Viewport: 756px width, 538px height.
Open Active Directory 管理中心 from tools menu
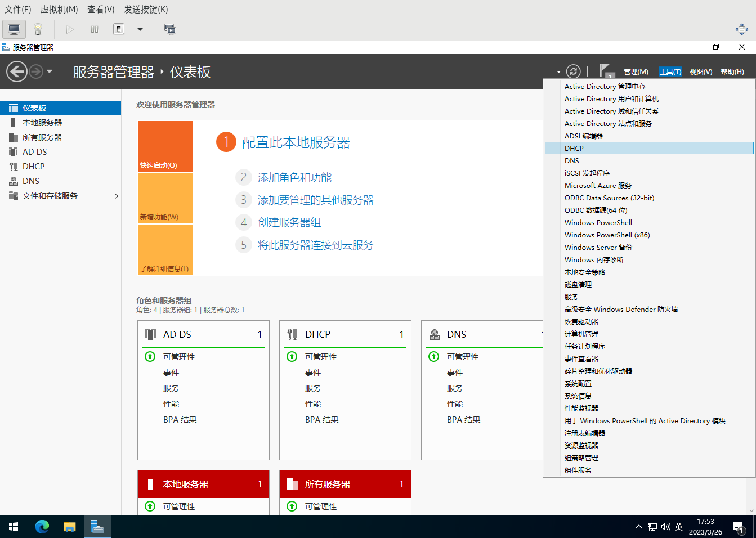(x=649, y=87)
